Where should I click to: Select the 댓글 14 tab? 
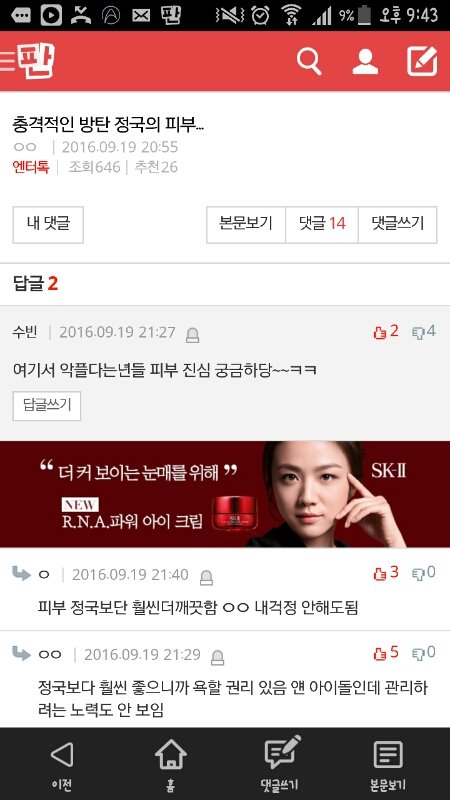click(x=322, y=224)
